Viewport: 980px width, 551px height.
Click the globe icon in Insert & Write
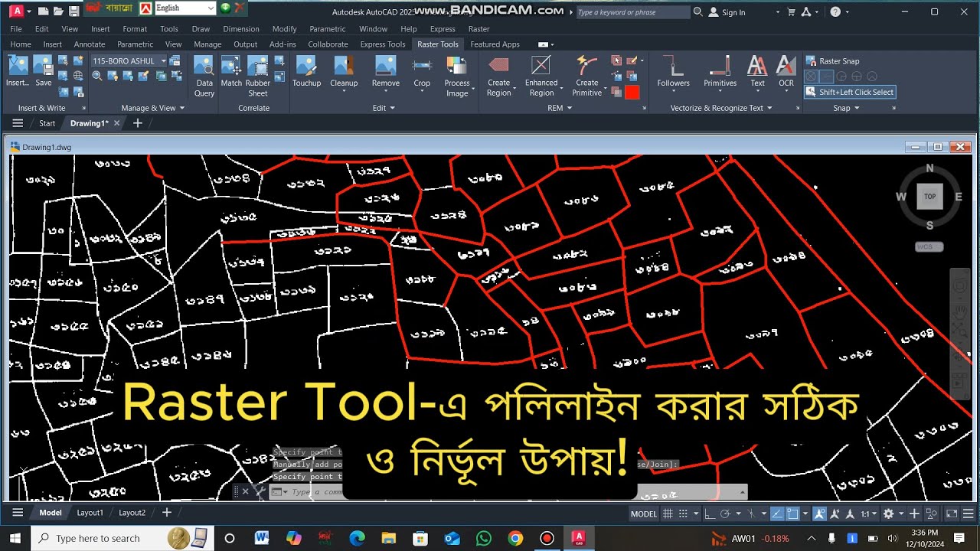pyautogui.click(x=77, y=76)
